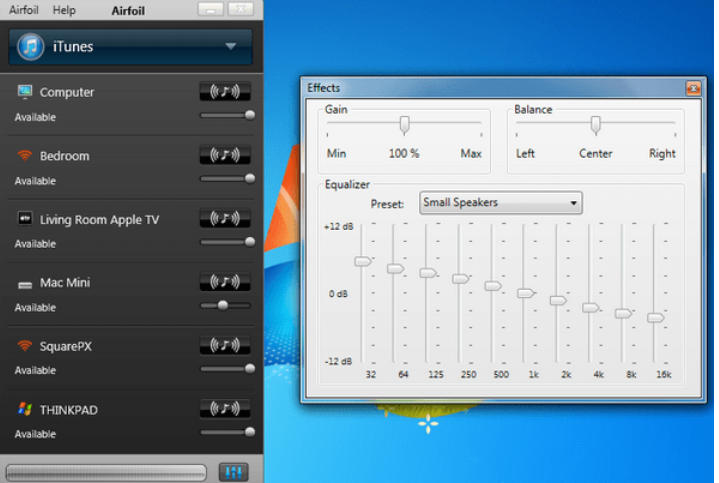Screen dimensions: 719x483
Task: Expand the iTunes source dropdown arrow
Action: click(x=231, y=46)
